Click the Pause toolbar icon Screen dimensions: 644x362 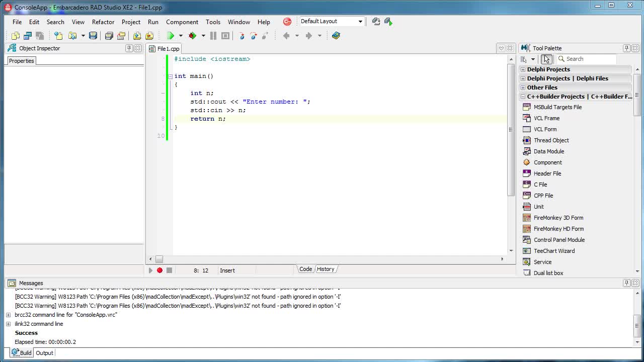tap(213, 36)
